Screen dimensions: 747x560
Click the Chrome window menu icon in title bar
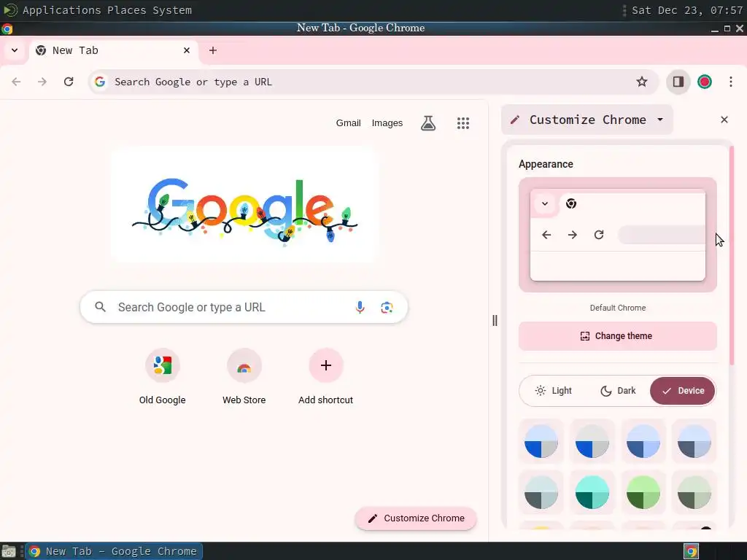coord(7,28)
